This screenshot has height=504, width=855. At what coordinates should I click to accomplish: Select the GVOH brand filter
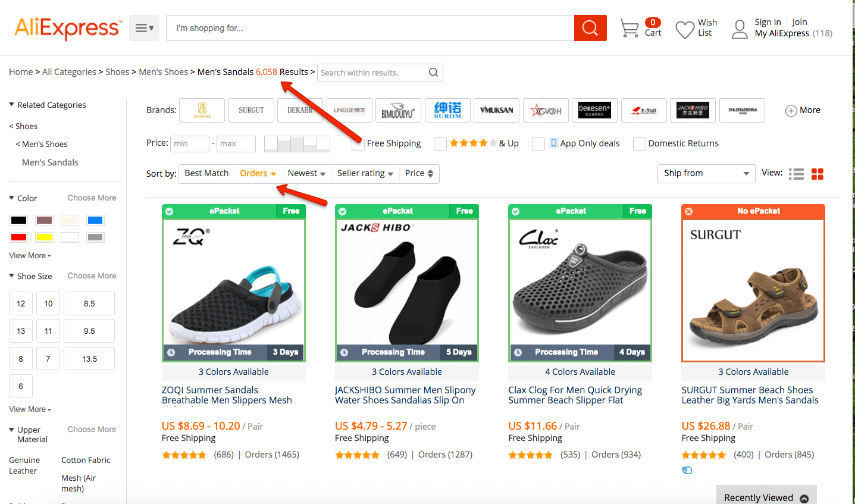pos(546,111)
